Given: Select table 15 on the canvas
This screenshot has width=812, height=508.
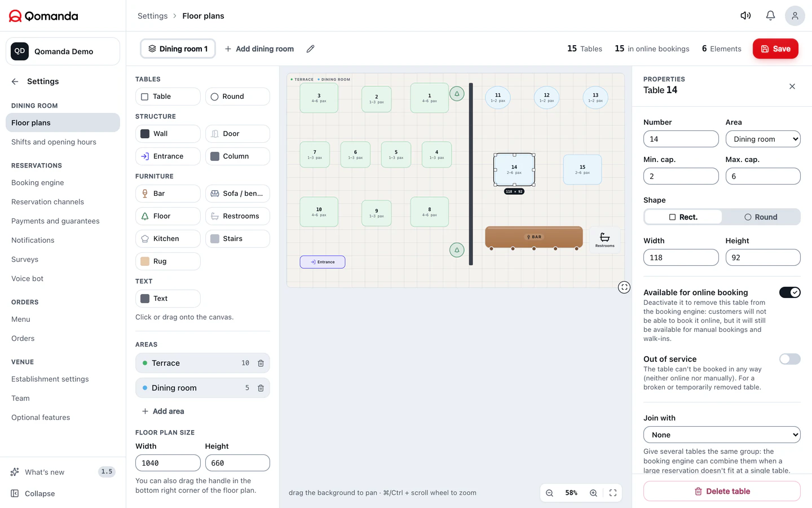Looking at the screenshot, I should coord(582,170).
